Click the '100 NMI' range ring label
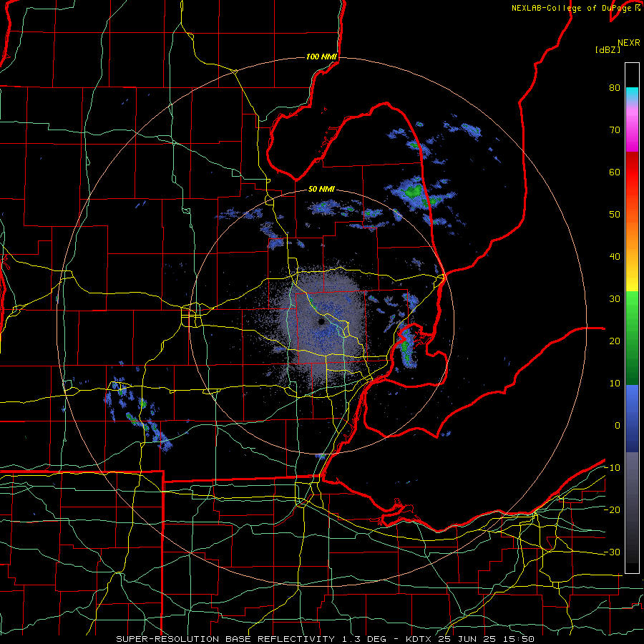This screenshot has height=644, width=644. pos(321,57)
